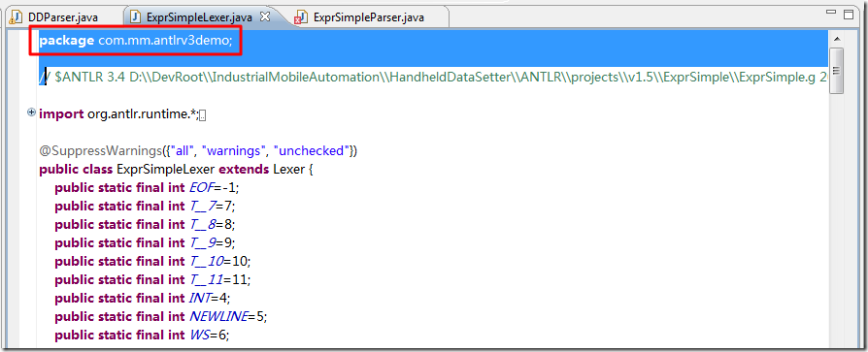Click the EOF=-1 constant line
This screenshot has height=352, width=868.
point(147,188)
